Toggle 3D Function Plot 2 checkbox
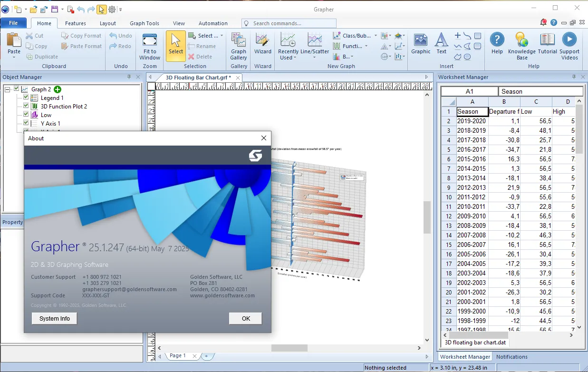 pyautogui.click(x=26, y=106)
